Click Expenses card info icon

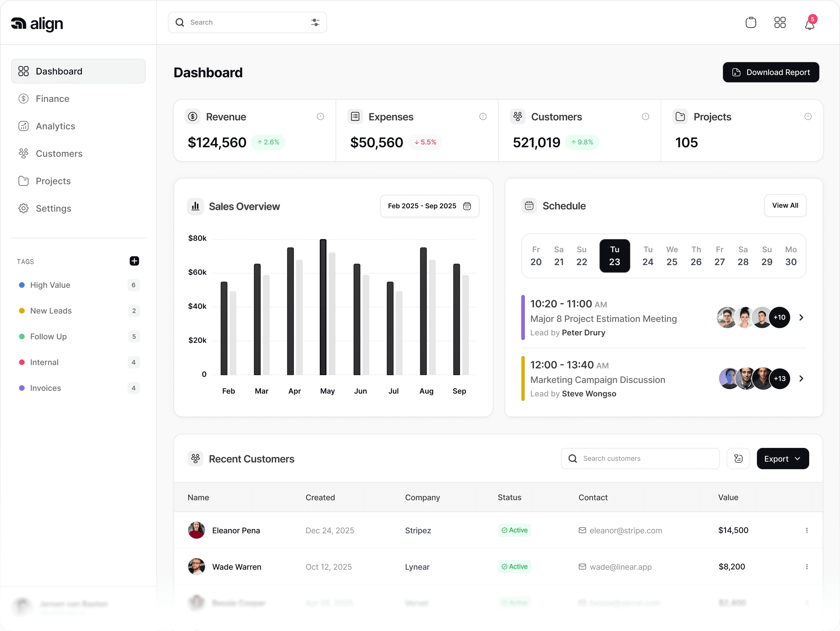coord(483,116)
